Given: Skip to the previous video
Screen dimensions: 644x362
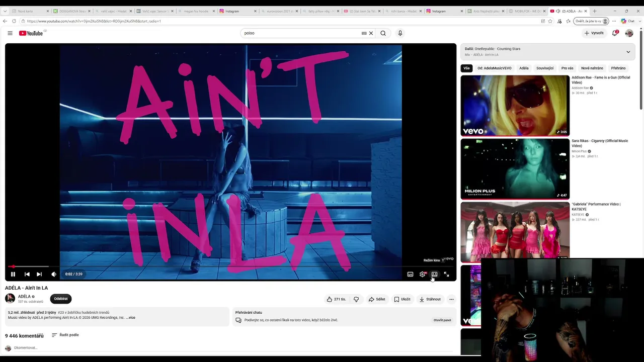Looking at the screenshot, I should [x=27, y=274].
